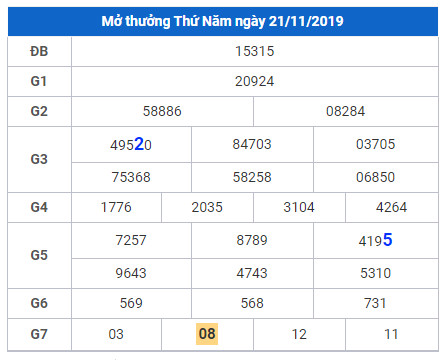The image size is (446, 360).
Task: Select the G4 row label
Action: (x=39, y=207)
